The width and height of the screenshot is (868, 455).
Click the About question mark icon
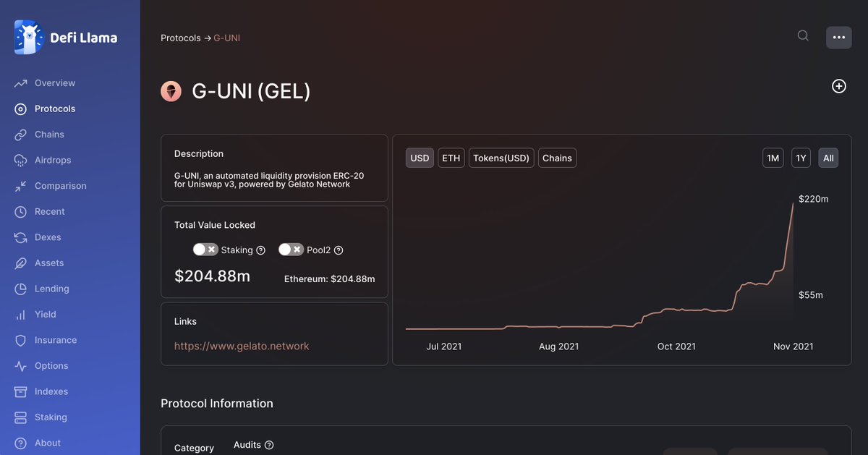pos(20,443)
